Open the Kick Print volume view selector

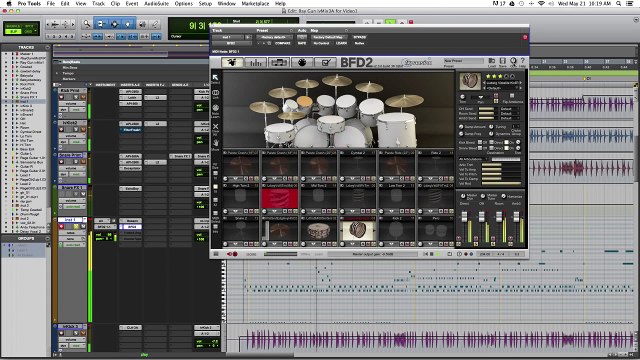point(71,104)
